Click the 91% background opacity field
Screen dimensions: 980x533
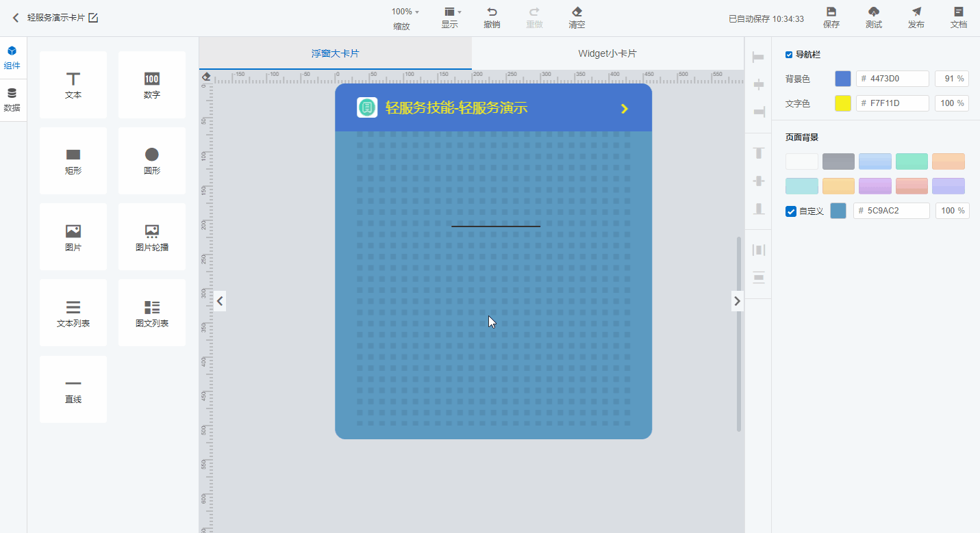[x=952, y=79]
